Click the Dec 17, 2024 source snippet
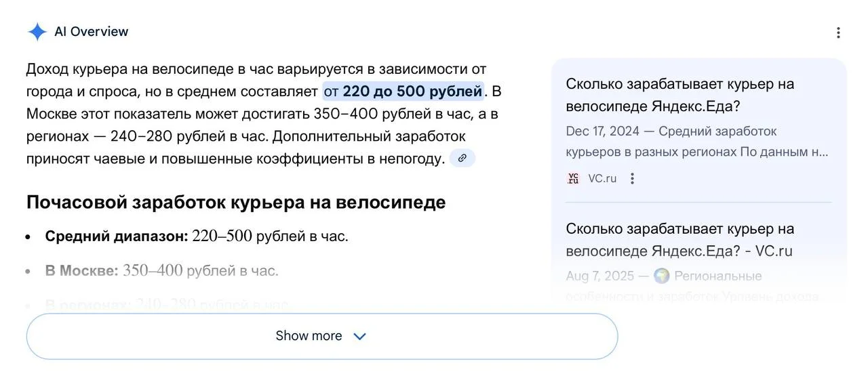868x378 pixels. pos(697,142)
